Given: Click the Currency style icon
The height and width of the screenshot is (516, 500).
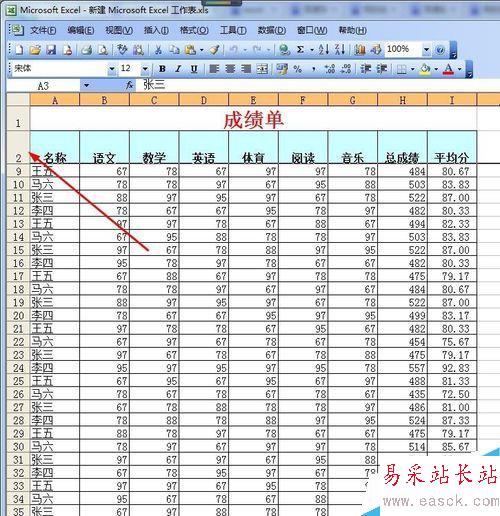Looking at the screenshot, I should [282, 69].
